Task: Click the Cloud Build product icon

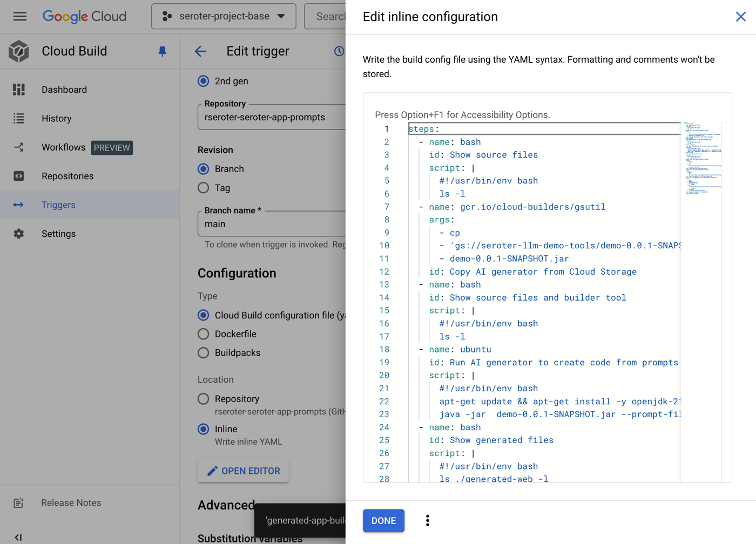Action: coord(18,51)
